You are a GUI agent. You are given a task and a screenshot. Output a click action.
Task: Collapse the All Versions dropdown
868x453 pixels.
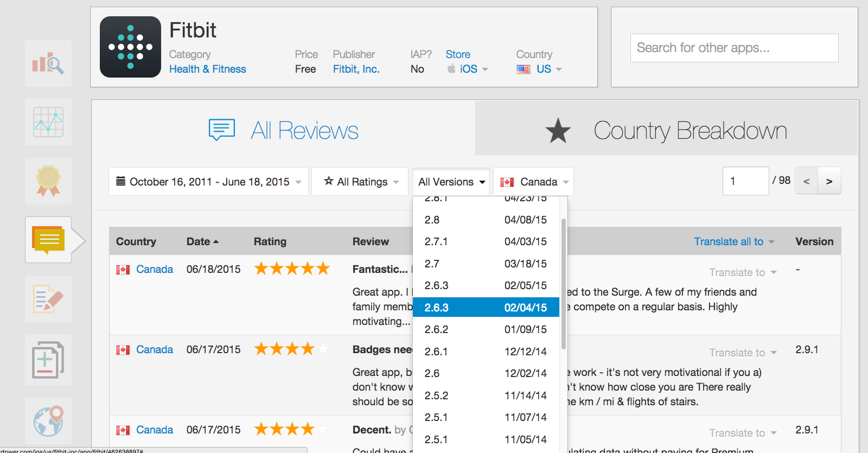451,182
